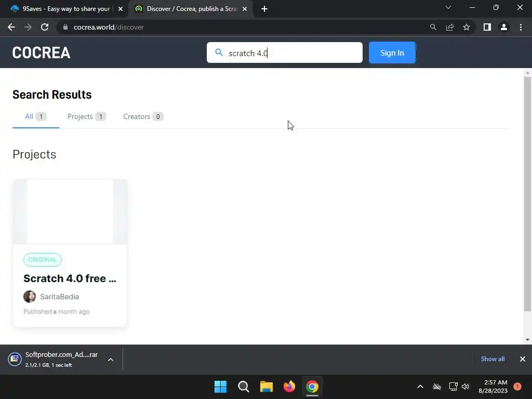Viewport: 532px width, 399px height.
Task: Open Windows taskbar search
Action: tap(243, 387)
